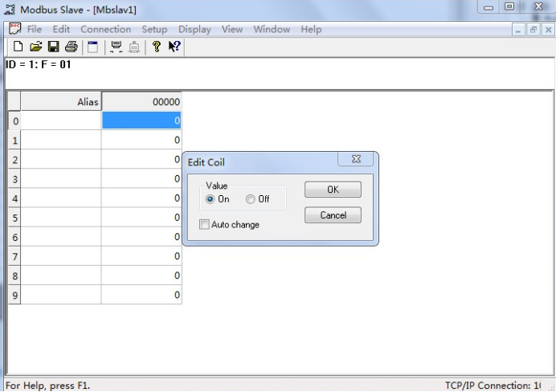
Task: Select coil value cell in row 6
Action: pos(141,236)
